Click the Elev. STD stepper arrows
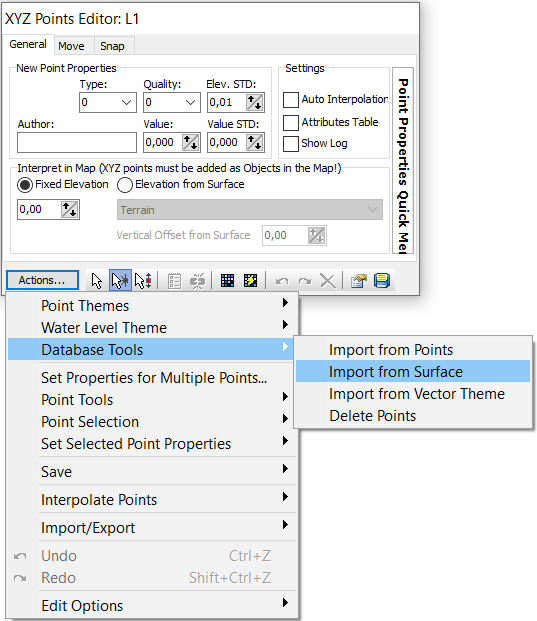The image size is (537, 621). tap(255, 103)
